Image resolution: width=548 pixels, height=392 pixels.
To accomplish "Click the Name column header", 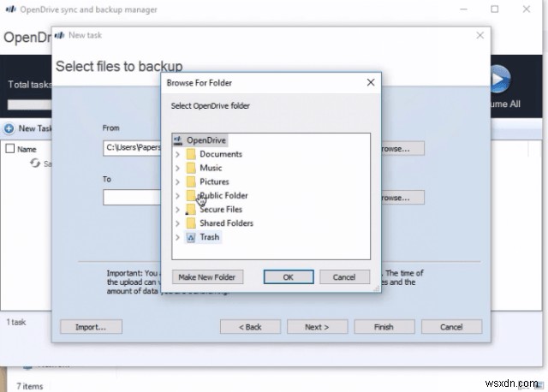I will point(27,150).
